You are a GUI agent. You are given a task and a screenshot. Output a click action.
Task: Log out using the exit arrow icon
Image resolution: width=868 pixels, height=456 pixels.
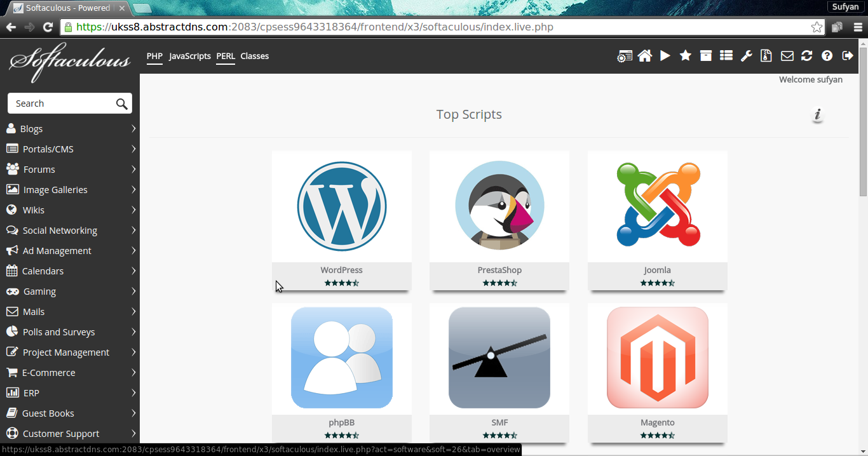848,56
